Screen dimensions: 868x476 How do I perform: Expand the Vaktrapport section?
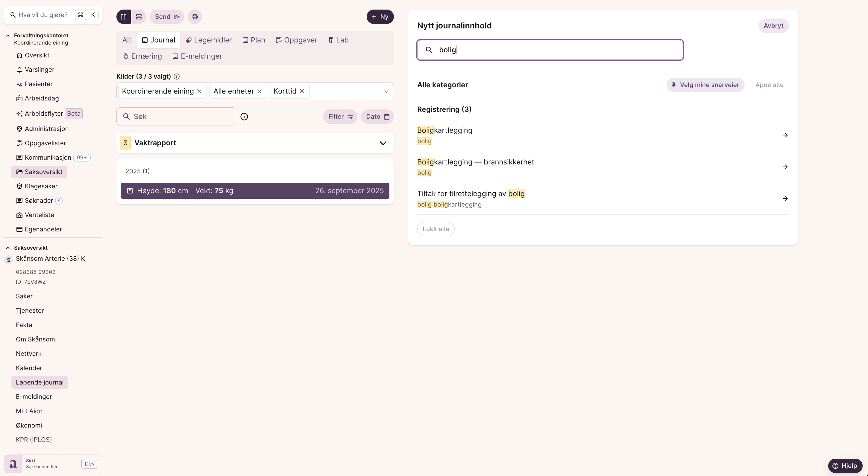click(383, 143)
